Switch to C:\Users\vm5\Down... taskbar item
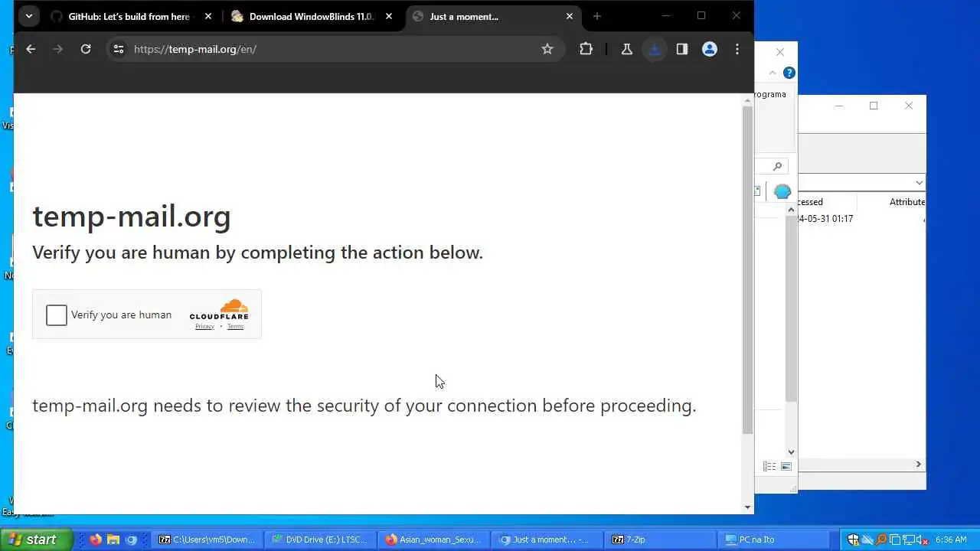This screenshot has width=980, height=551. pos(207,540)
